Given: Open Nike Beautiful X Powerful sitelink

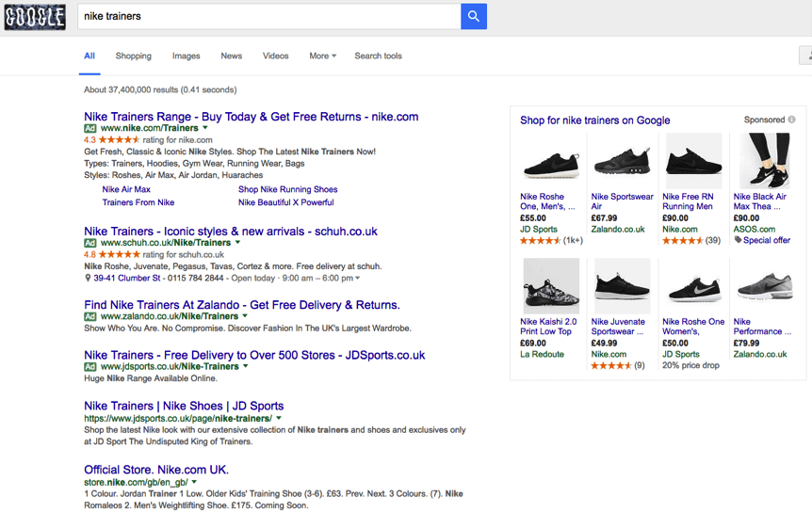Looking at the screenshot, I should 285,202.
